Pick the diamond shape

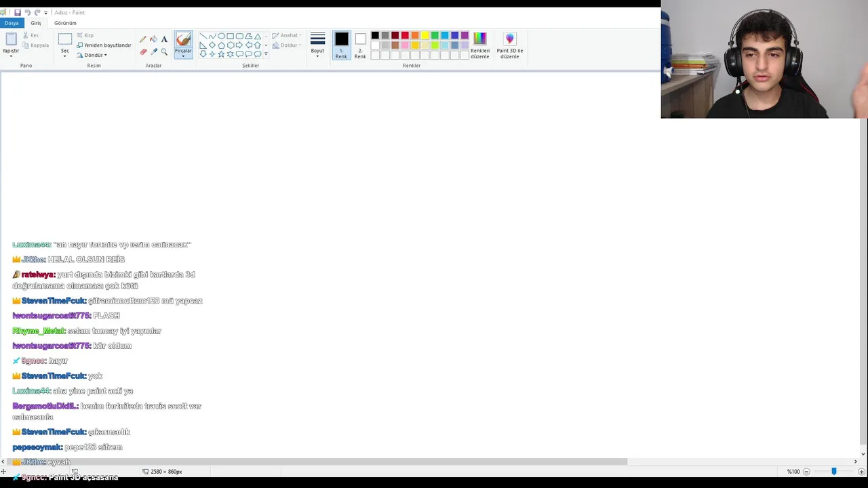click(212, 45)
